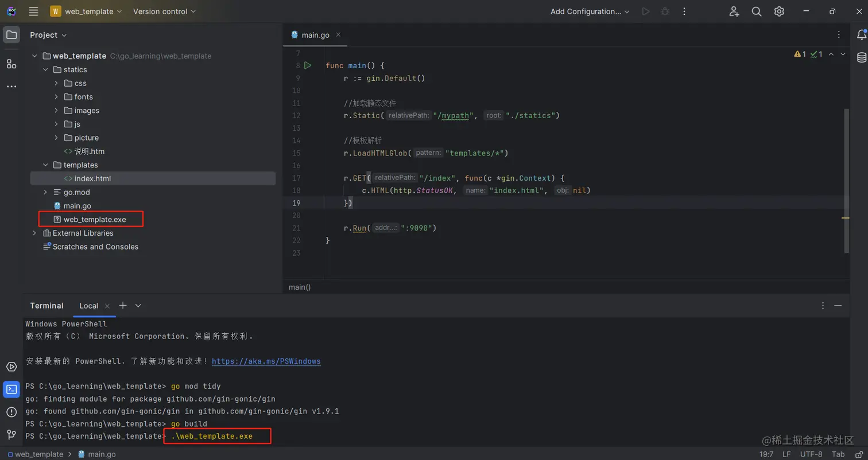The width and height of the screenshot is (868, 460).
Task: Open the Project tool window icon
Action: click(x=11, y=35)
